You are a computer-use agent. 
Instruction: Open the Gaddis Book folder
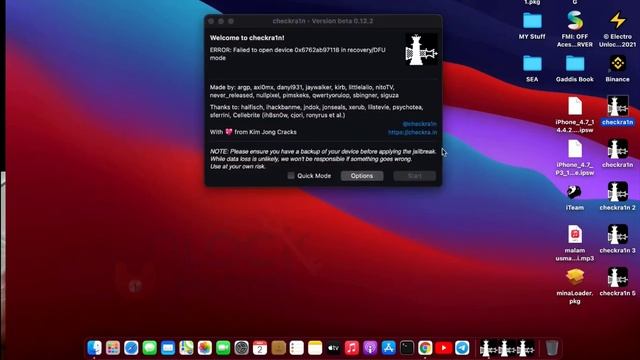(575, 69)
